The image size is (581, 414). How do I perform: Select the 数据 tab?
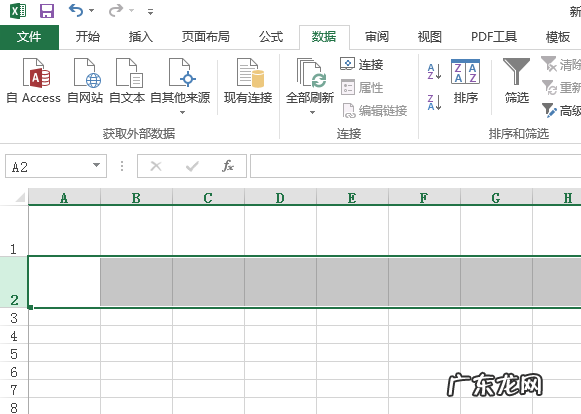324,37
